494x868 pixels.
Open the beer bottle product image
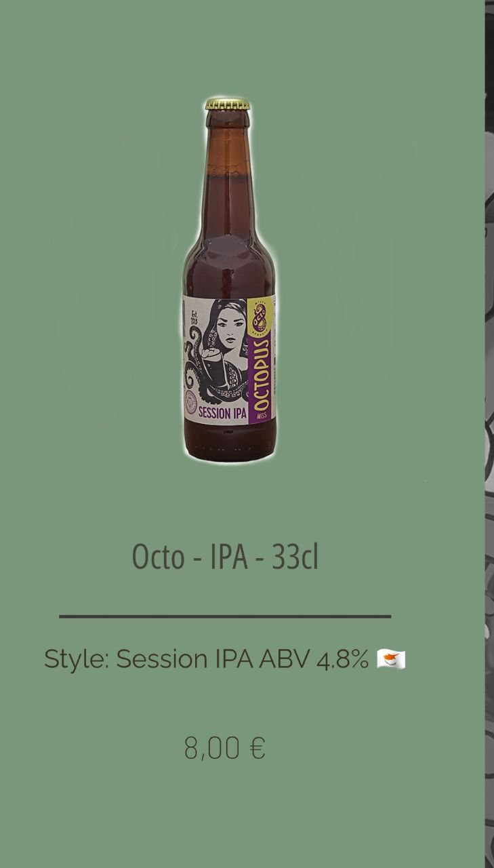[228, 279]
